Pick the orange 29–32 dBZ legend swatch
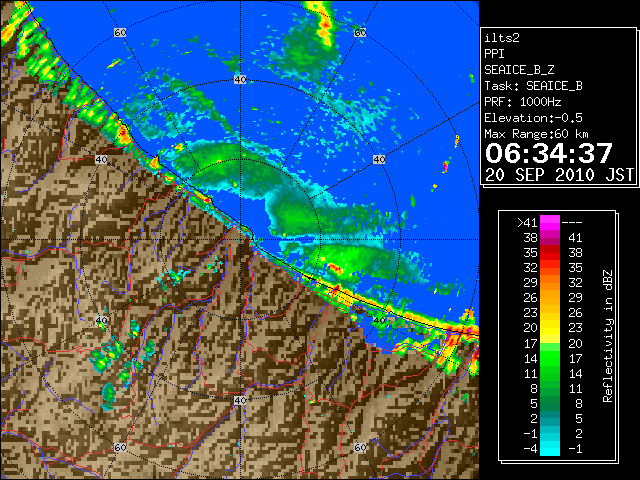The height and width of the screenshot is (480, 640). (550, 282)
